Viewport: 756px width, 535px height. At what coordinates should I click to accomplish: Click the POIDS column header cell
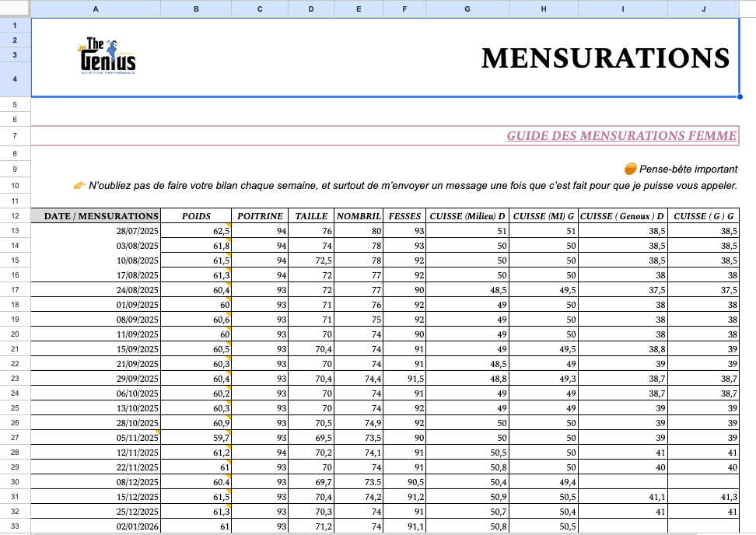pyautogui.click(x=196, y=216)
